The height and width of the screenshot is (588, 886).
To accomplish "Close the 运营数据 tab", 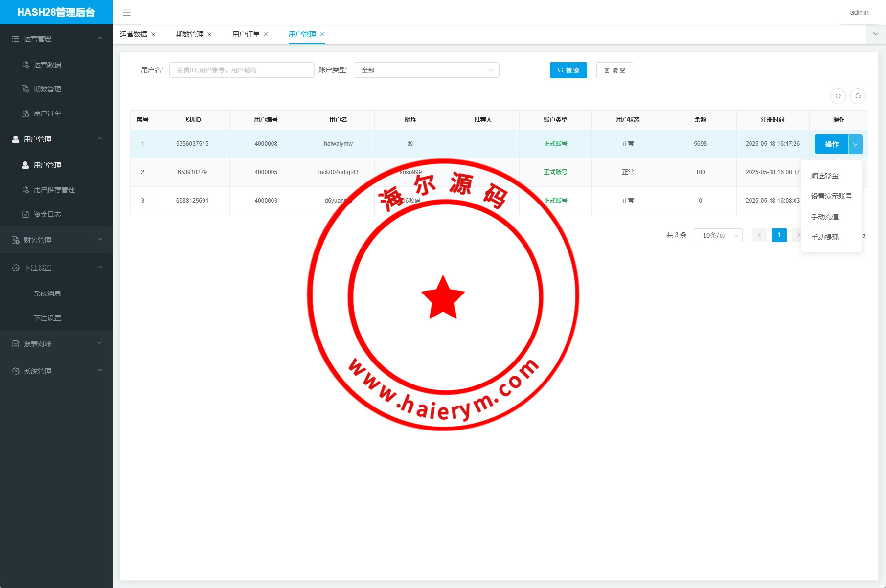I will (x=153, y=34).
